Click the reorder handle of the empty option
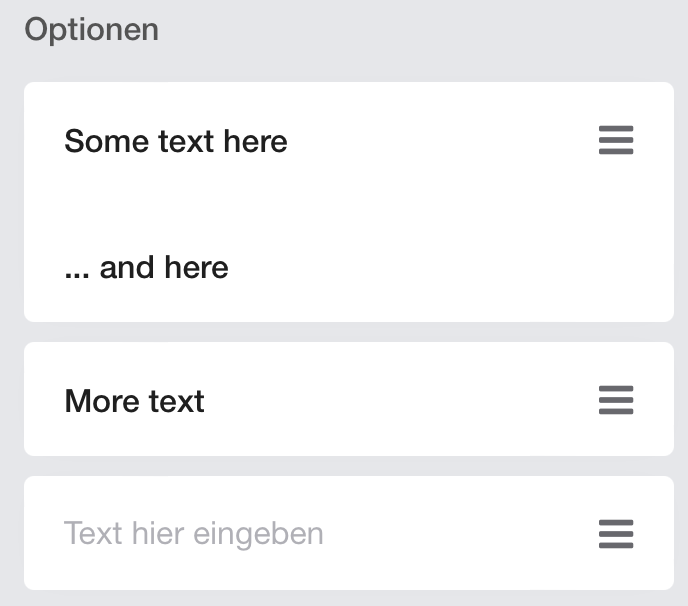Screen dimensions: 688x606 pos(616,534)
